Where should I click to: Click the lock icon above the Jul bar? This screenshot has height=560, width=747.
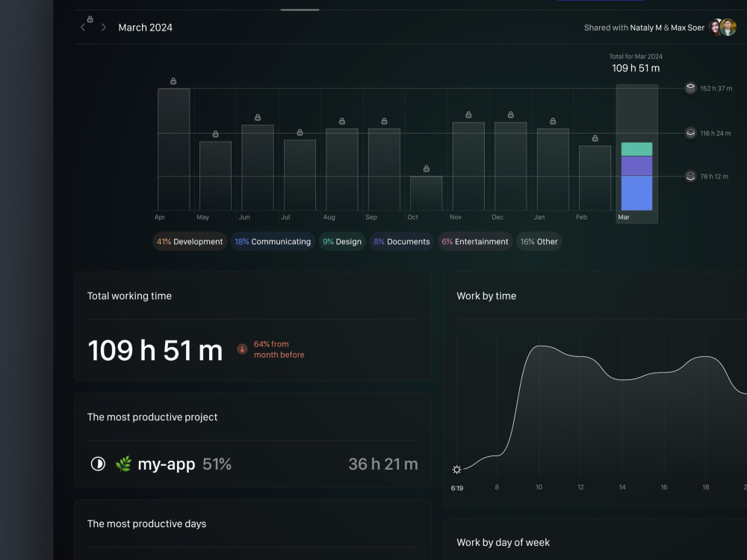click(x=300, y=132)
